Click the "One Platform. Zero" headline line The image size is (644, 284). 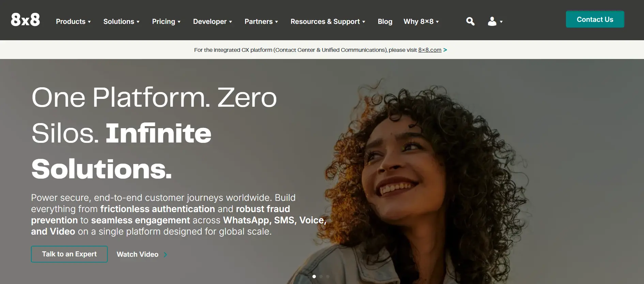coord(154,98)
